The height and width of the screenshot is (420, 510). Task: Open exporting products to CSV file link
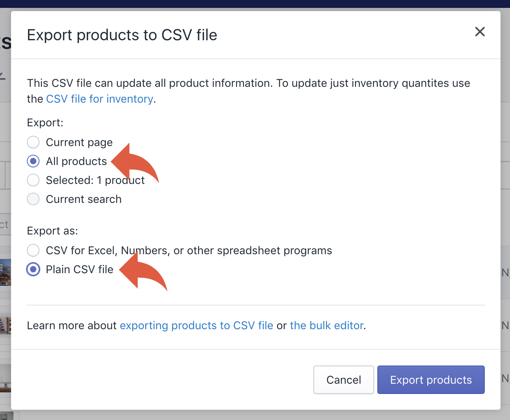[x=196, y=325]
